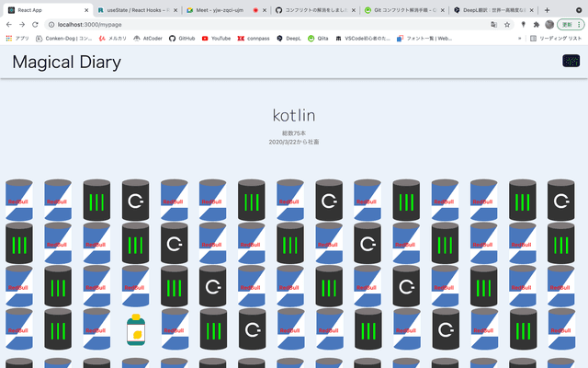Click the 総数75本 total count text
This screenshot has height=368, width=588.
[294, 133]
